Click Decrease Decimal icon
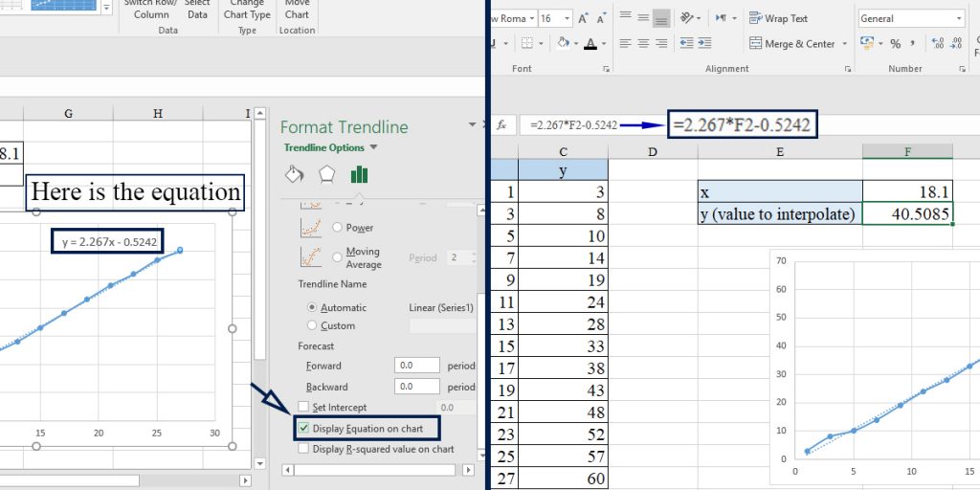Image resolution: width=980 pixels, height=490 pixels. point(956,43)
